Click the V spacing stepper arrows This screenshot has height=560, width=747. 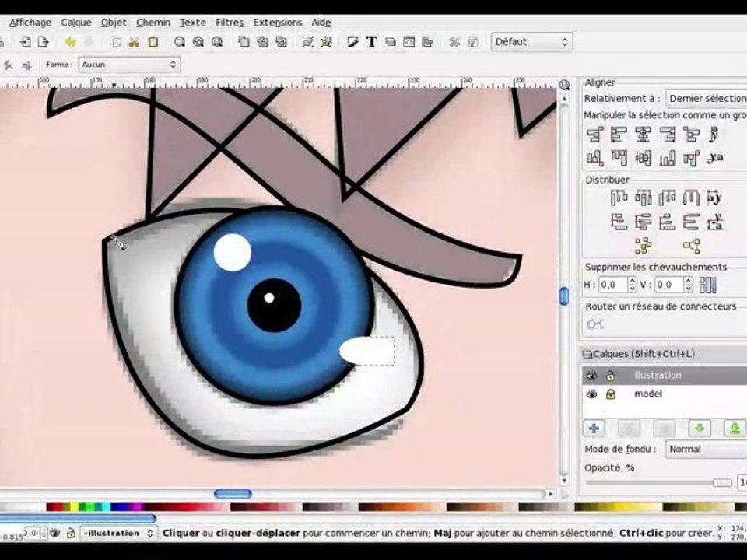point(689,285)
